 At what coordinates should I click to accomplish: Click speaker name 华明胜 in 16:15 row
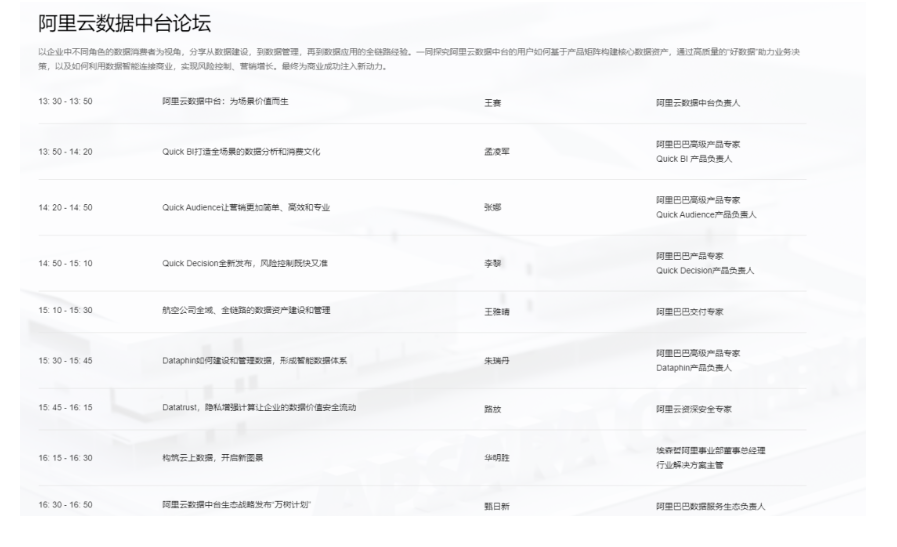(497, 458)
